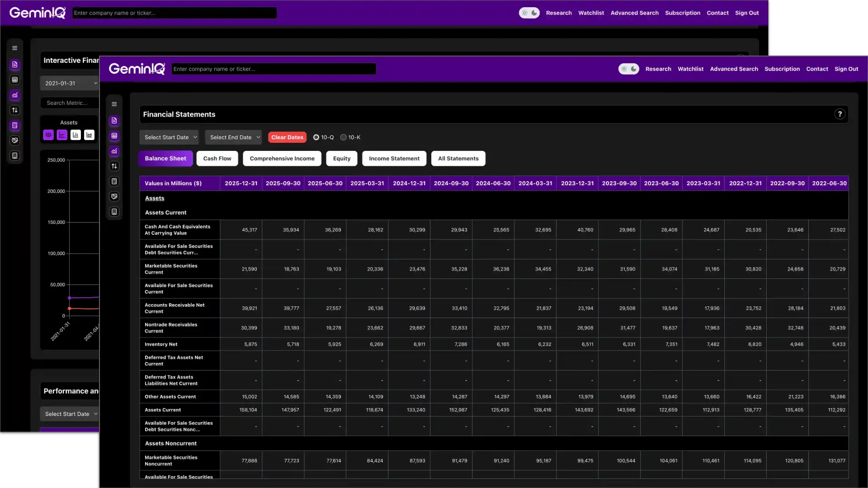Open the help question mark in Financial Statements

pyautogui.click(x=840, y=114)
